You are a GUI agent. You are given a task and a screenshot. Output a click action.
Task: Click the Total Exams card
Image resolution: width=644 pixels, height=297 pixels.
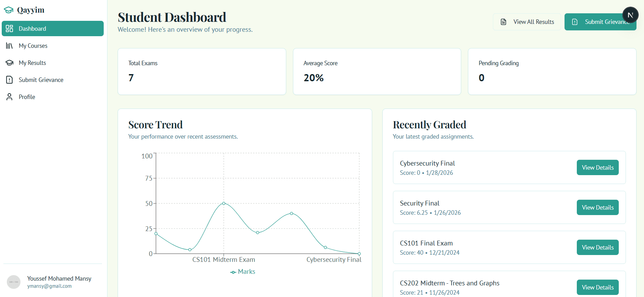pos(202,71)
